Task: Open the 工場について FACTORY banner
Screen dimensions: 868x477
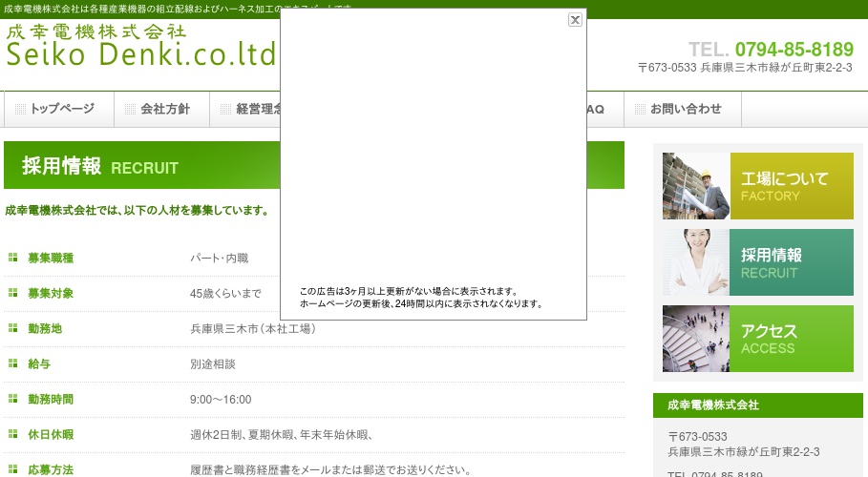Action: [757, 186]
